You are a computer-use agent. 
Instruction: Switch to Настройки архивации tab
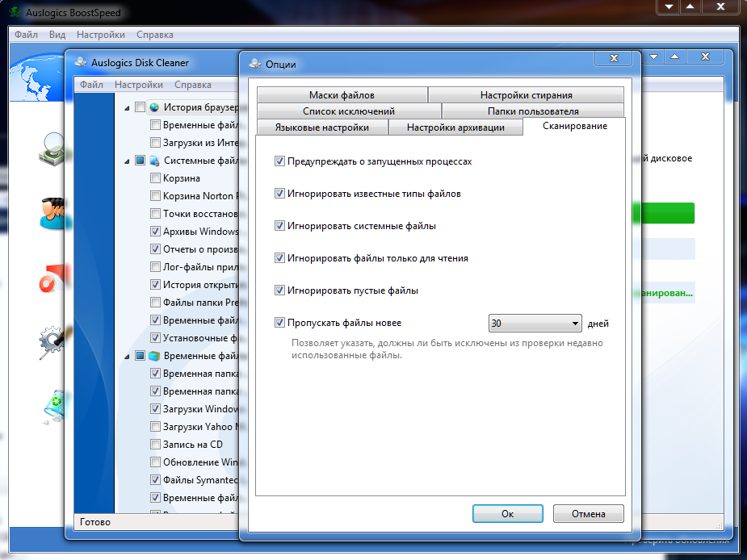455,127
